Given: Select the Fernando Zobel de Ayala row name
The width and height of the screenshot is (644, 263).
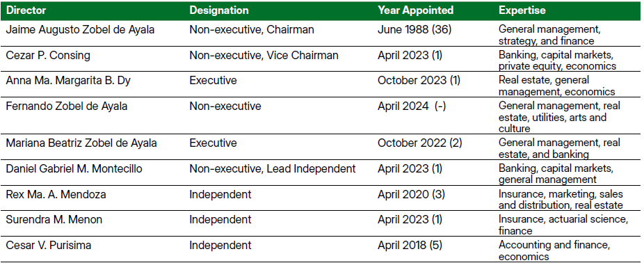Looking at the screenshot, I should pyautogui.click(x=67, y=106).
